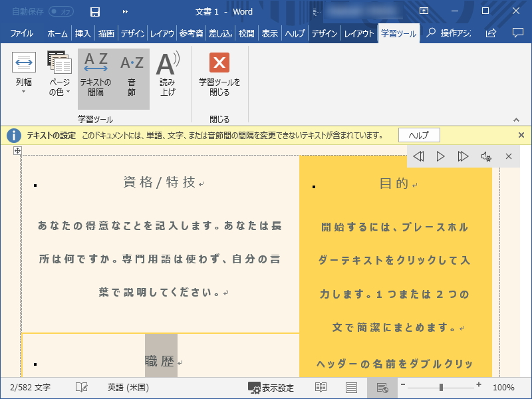Click the spelling check icon in status bar
Viewport: 532px width, 399px height.
pos(81,388)
